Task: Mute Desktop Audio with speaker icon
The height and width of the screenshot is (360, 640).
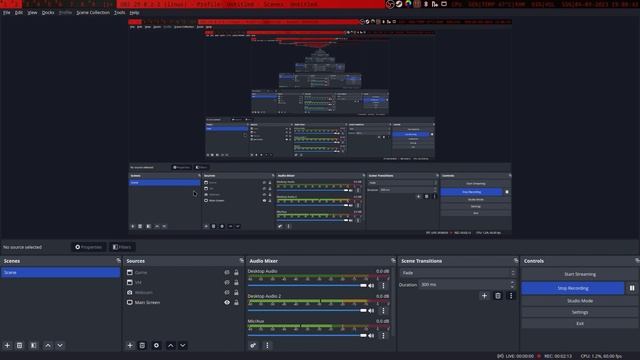Action: point(371,286)
